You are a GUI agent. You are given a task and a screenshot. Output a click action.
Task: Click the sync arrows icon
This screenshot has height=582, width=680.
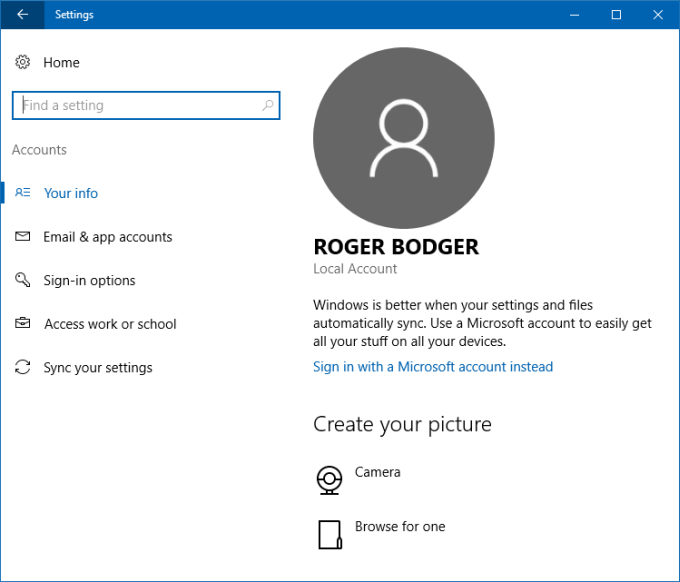[23, 367]
